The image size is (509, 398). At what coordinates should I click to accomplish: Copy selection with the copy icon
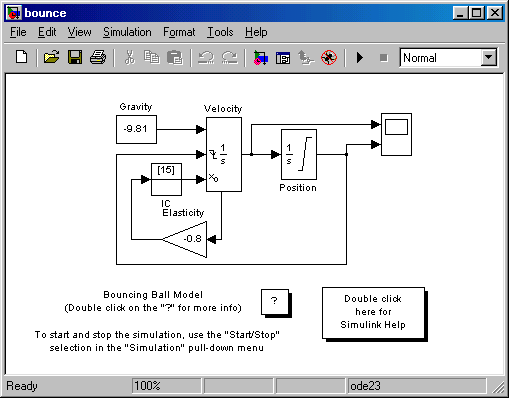[x=152, y=57]
